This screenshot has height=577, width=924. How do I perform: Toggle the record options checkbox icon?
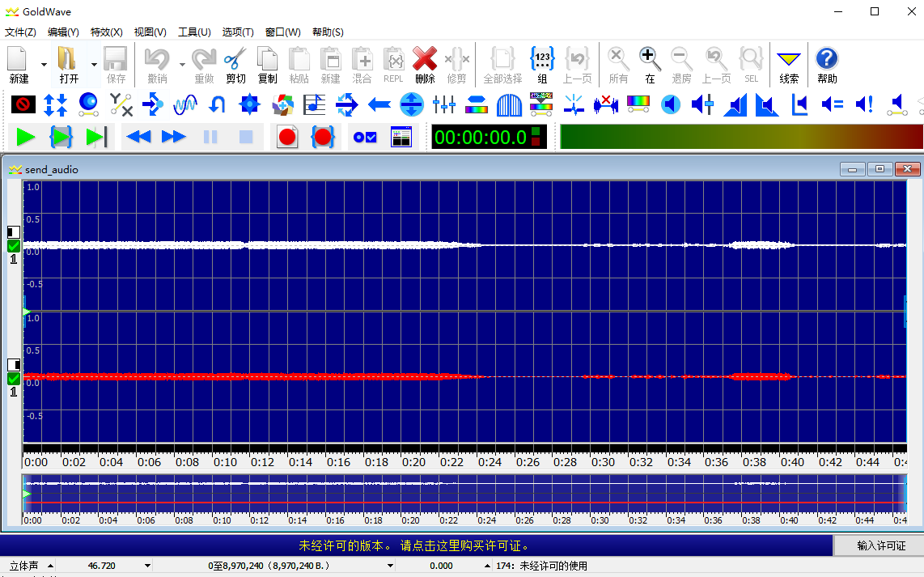[365, 137]
